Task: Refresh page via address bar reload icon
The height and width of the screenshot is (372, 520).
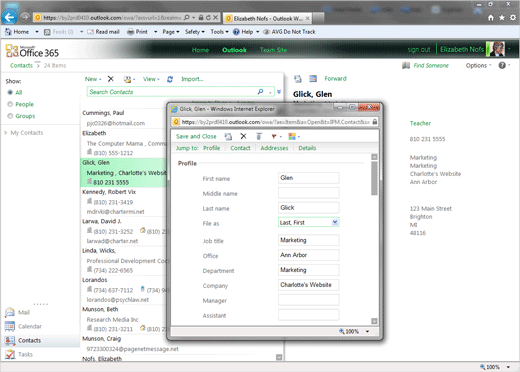Action: 208,17
